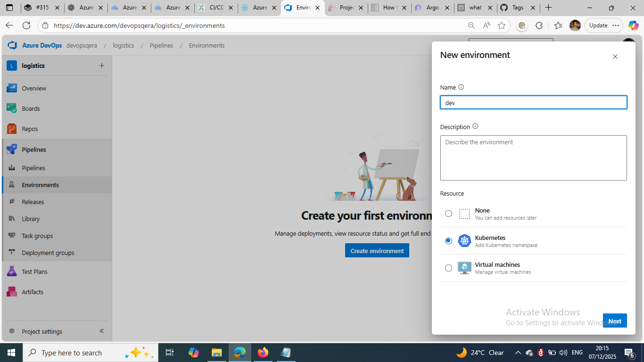Click the Description text area
Image resolution: width=644 pixels, height=362 pixels.
(x=533, y=158)
